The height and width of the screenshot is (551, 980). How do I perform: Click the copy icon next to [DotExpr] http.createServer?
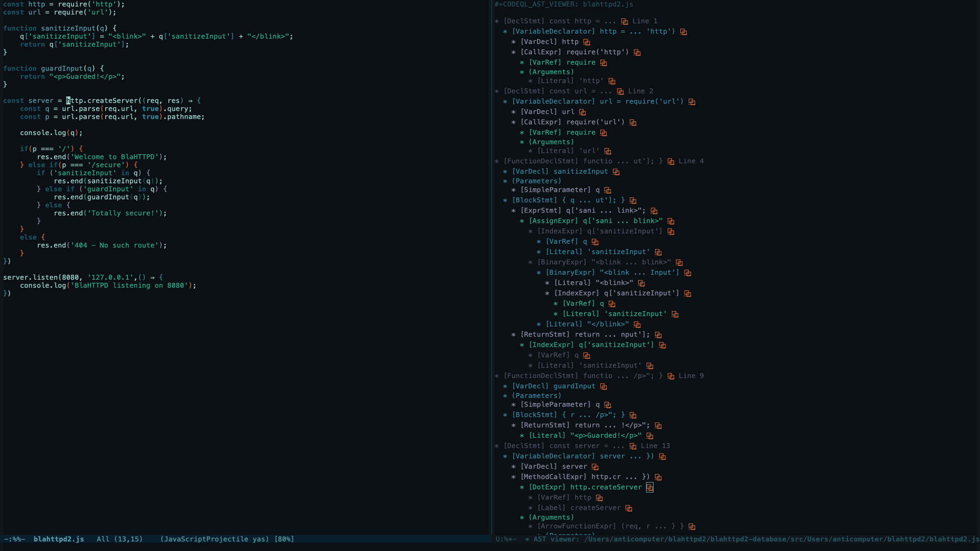coord(650,487)
